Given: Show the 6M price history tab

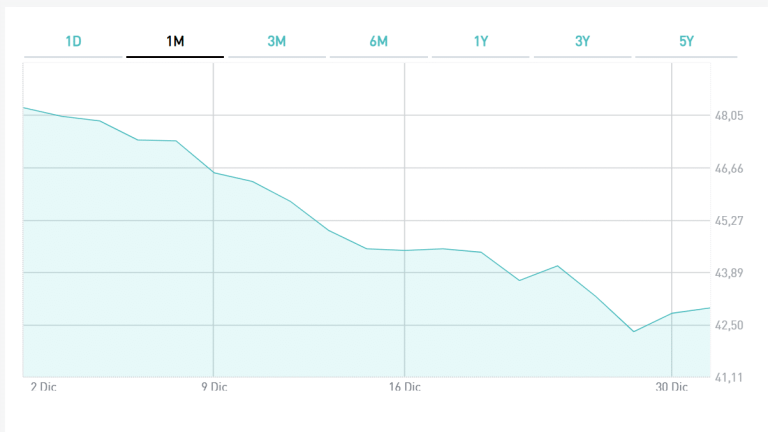Looking at the screenshot, I should tap(378, 41).
